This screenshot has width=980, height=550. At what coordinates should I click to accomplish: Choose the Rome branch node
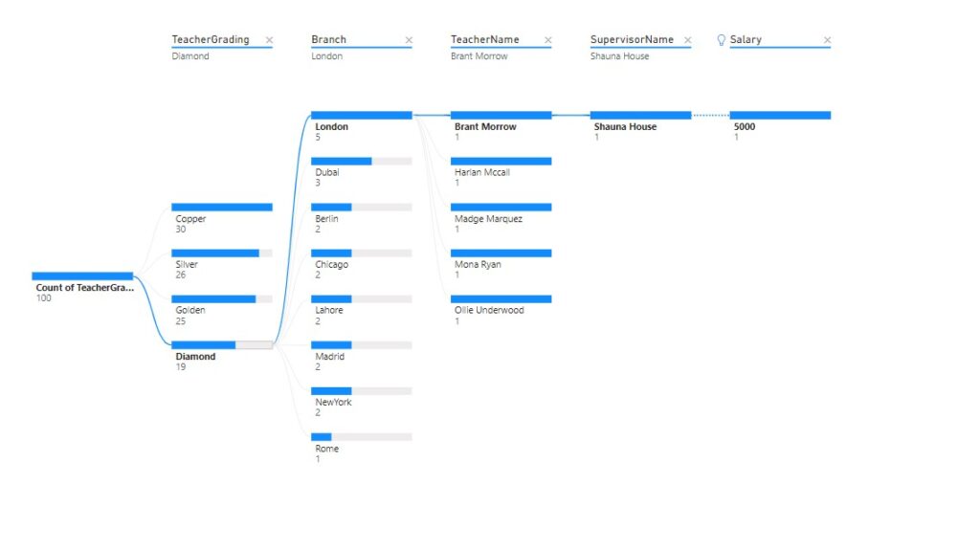click(x=361, y=448)
